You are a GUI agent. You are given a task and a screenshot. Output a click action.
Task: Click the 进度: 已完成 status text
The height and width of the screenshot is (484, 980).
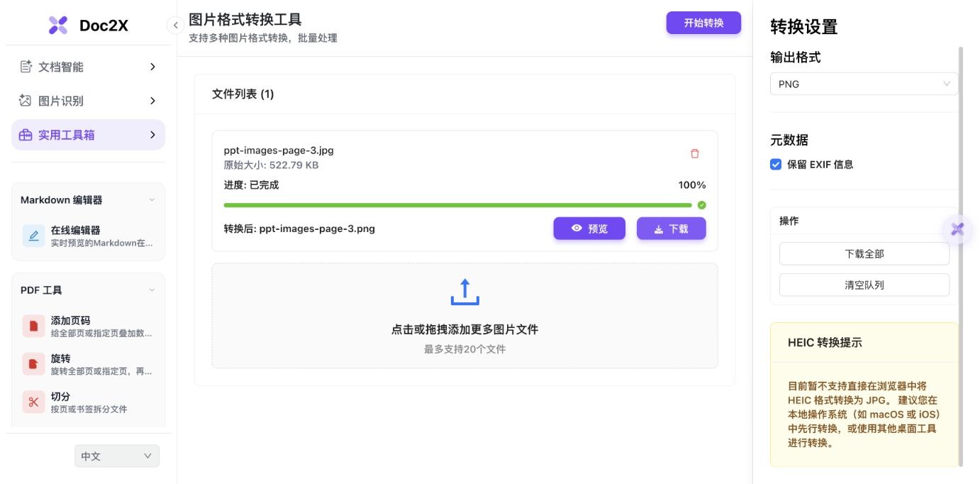pos(252,185)
